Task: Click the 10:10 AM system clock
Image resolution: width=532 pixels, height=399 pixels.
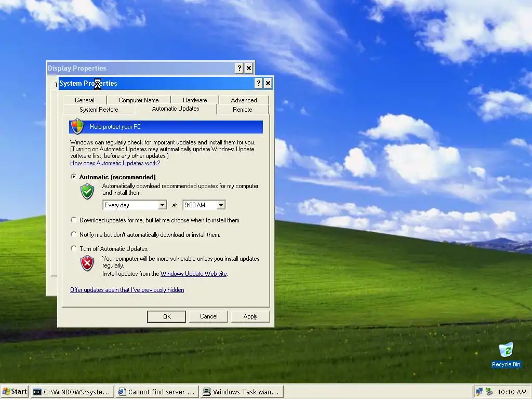Action: coord(512,392)
